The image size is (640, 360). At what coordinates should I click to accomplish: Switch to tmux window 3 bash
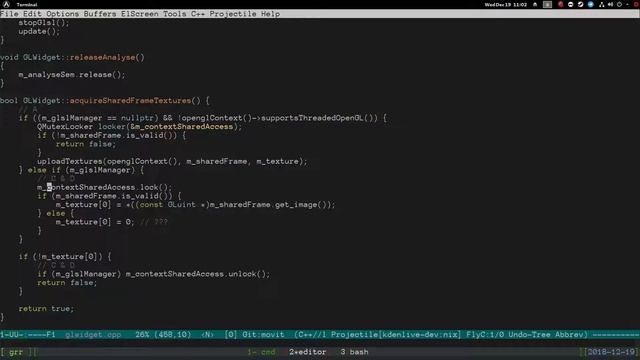point(354,352)
